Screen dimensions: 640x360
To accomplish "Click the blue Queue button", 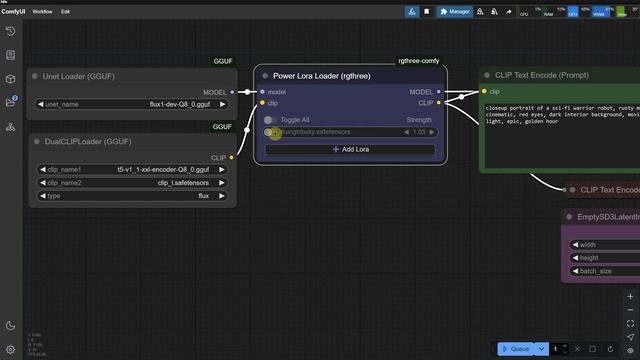I will coord(516,349).
